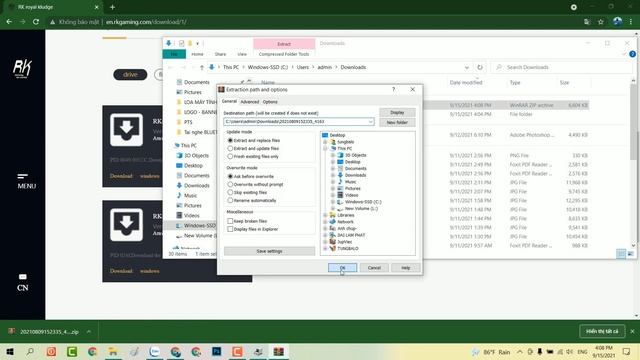This screenshot has width=640, height=360.
Task: Expand the Network node in folder tree
Action: tap(325, 222)
